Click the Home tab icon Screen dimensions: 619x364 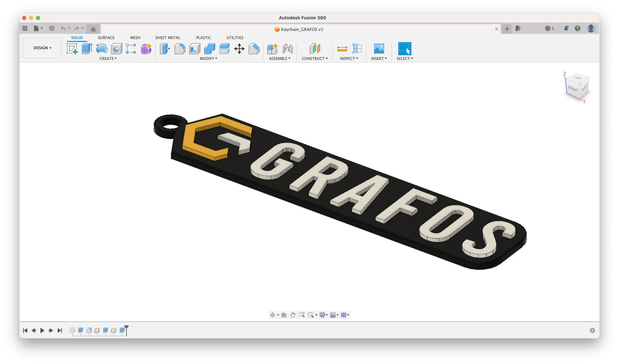(93, 29)
